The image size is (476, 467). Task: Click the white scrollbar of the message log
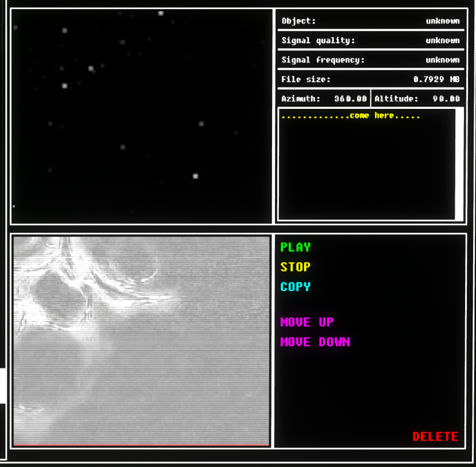point(459,163)
